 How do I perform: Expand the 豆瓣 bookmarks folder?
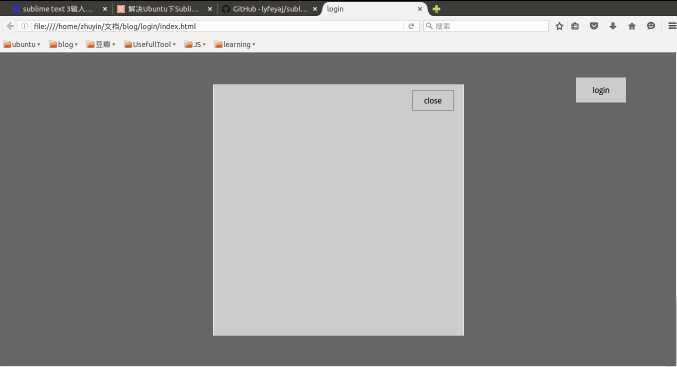(101, 44)
